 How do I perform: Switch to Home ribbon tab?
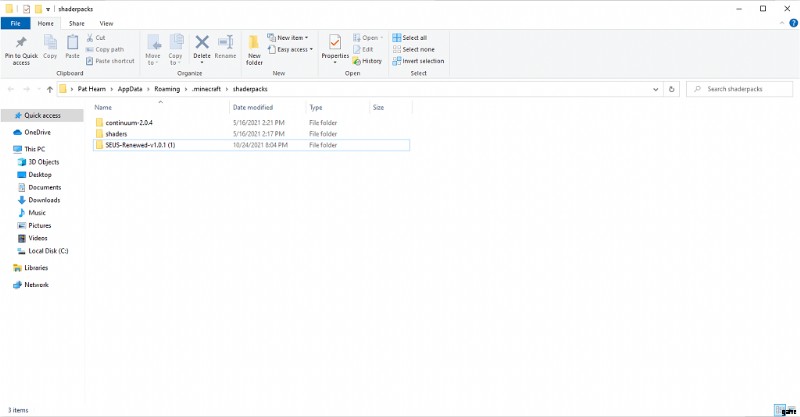click(x=45, y=23)
